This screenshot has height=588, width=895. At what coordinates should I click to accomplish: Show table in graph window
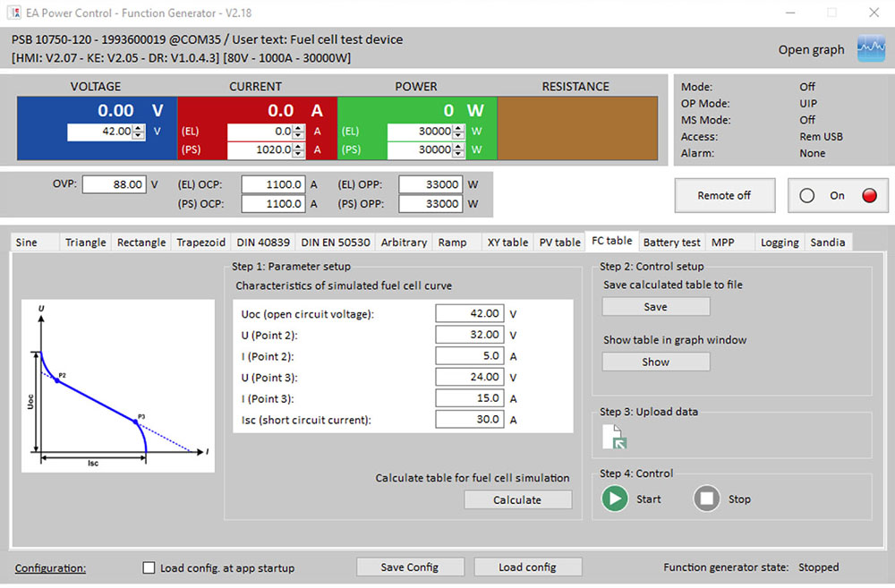[655, 362]
